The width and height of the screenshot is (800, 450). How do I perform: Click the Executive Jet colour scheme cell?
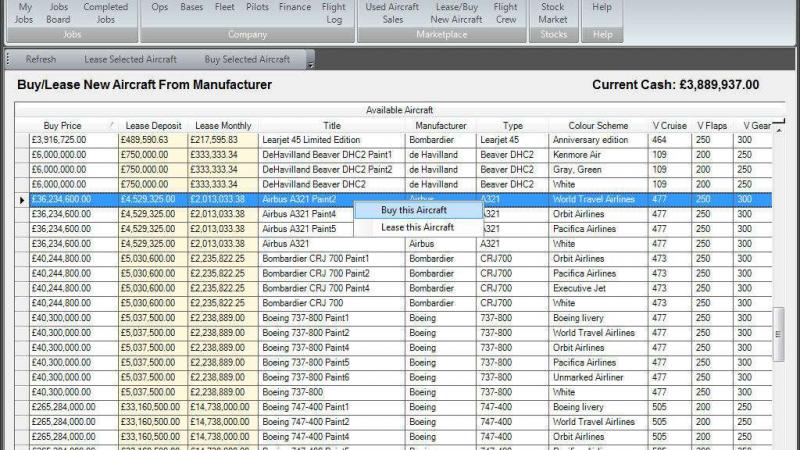coord(598,288)
